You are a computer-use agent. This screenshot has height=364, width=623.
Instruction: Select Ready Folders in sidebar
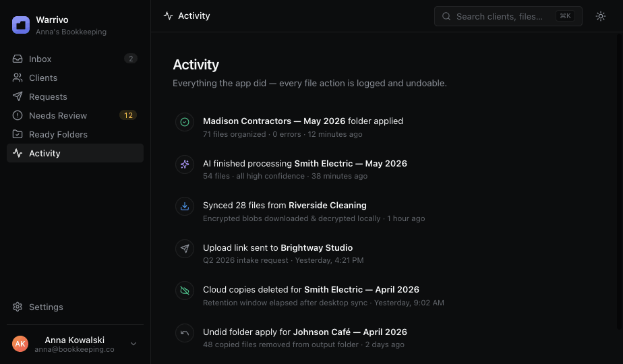tap(75, 134)
